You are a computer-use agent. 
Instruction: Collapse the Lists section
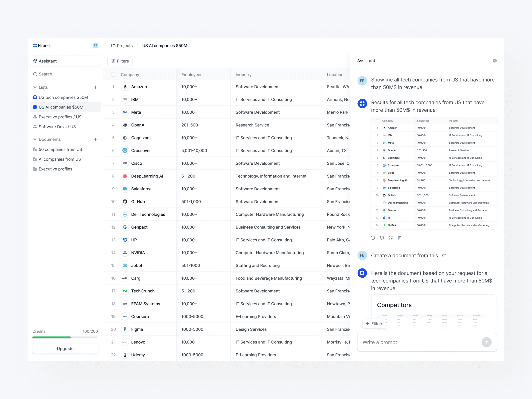pyautogui.click(x=35, y=87)
